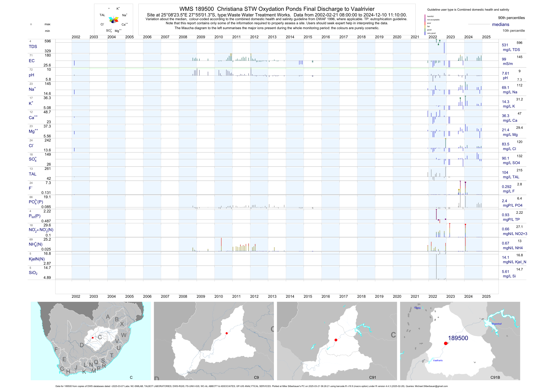Click the red site marker on the C91 map
The height and width of the screenshot is (392, 554).
point(336,340)
